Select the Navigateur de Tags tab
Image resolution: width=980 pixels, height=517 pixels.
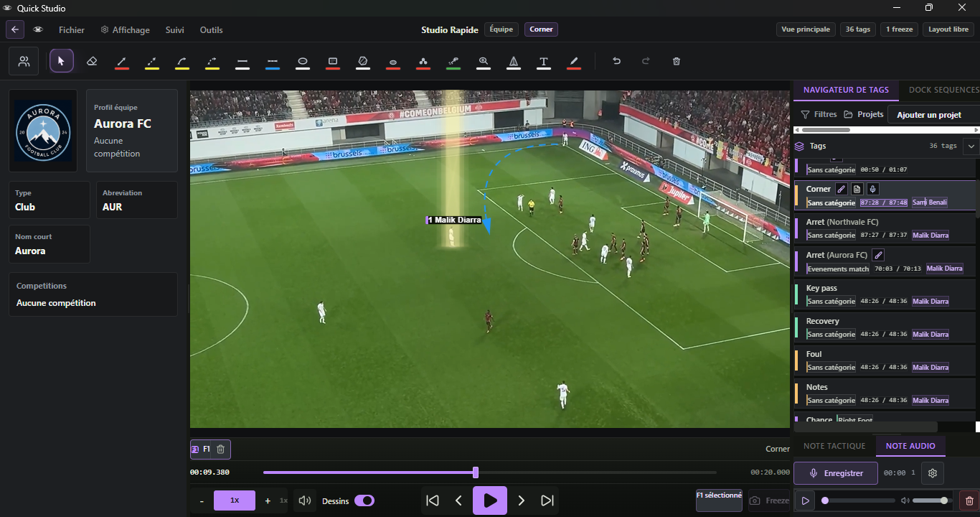(846, 90)
